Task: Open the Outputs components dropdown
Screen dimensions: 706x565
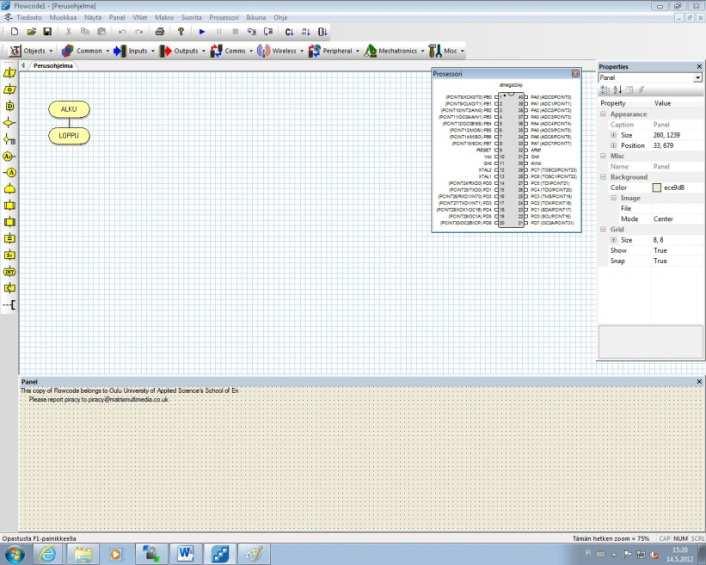Action: [182, 51]
